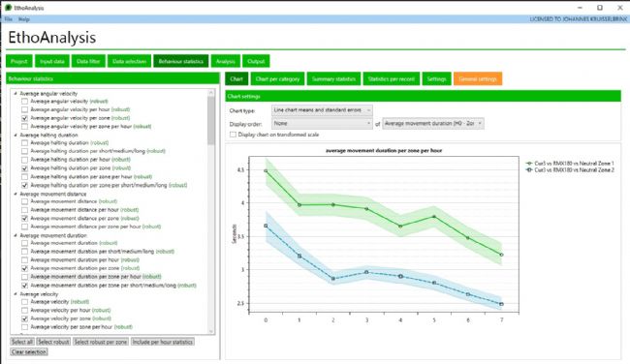Enable Display chart on transformed scale
The width and height of the screenshot is (630, 364).
(x=233, y=135)
